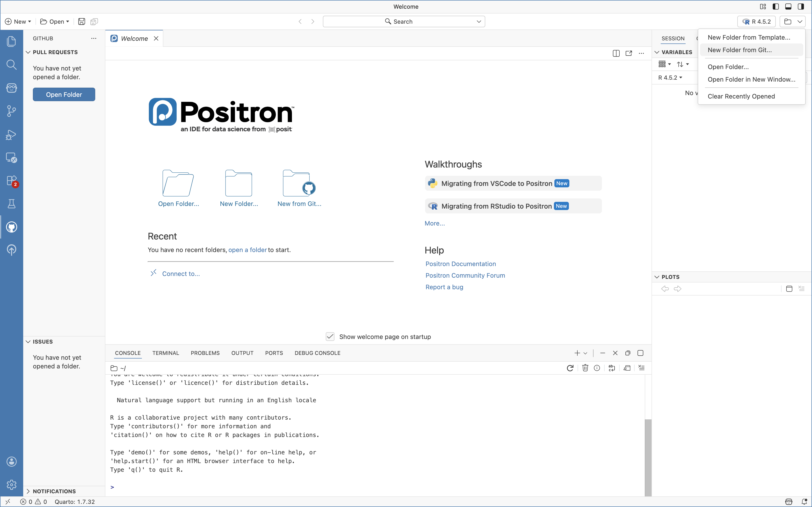Open the Testing flask icon
The width and height of the screenshot is (812, 507).
[x=11, y=204]
